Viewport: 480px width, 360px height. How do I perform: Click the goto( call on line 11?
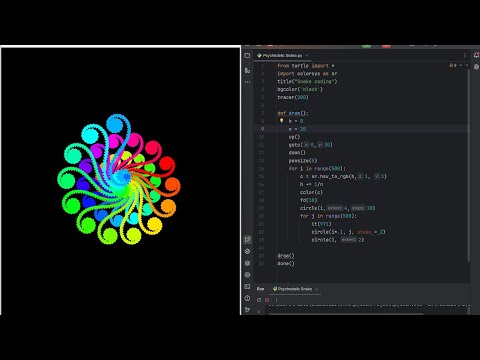click(x=310, y=145)
